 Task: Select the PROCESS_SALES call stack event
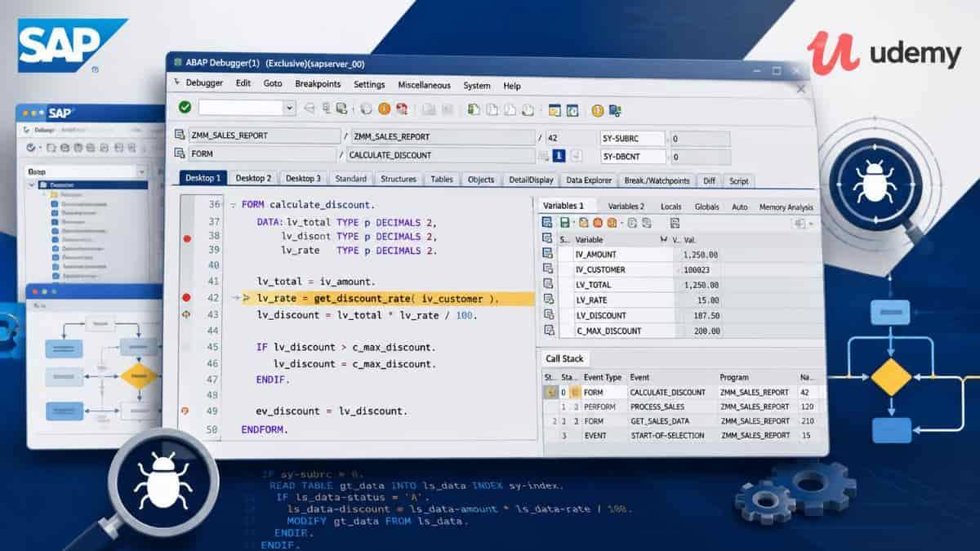657,407
